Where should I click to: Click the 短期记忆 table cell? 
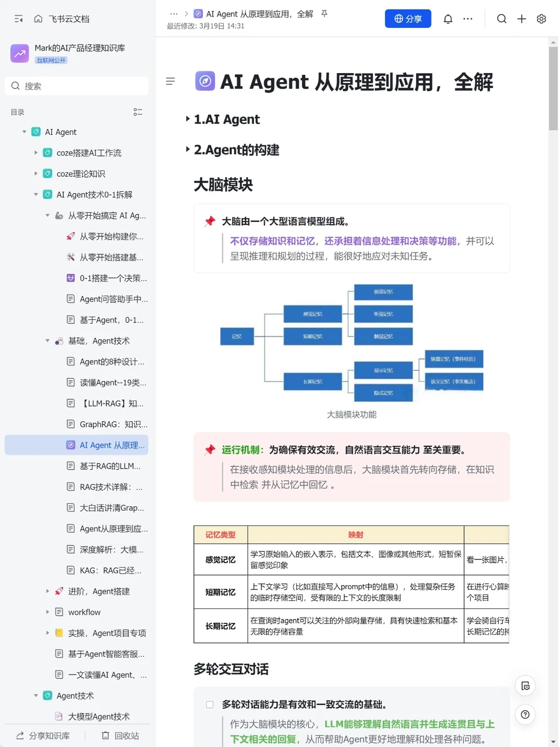221,592
